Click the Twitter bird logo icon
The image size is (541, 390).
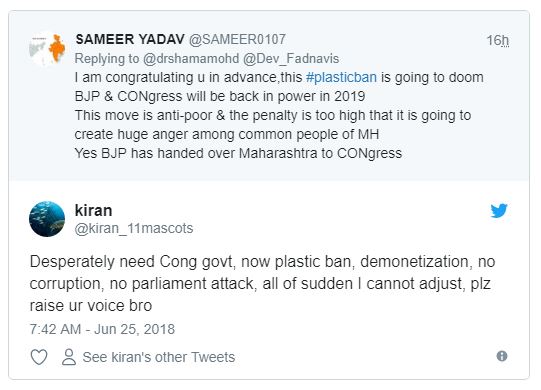(x=499, y=211)
